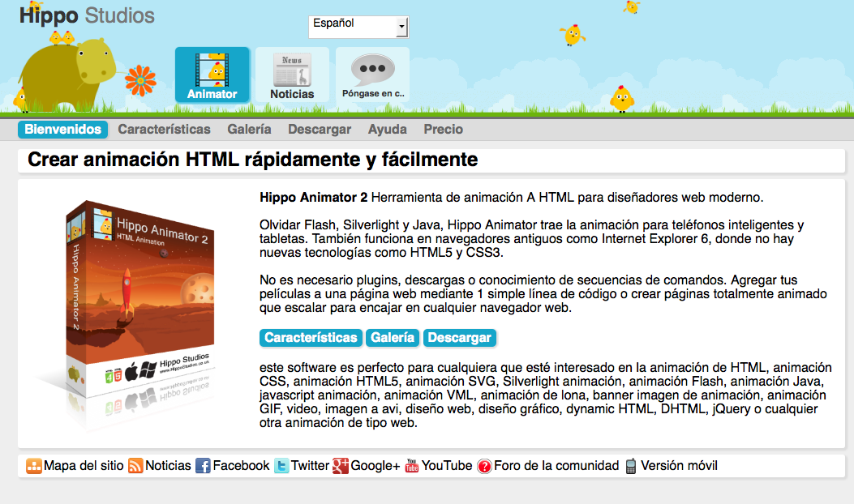The height and width of the screenshot is (504, 854).
Task: Open the Google+ link
Action: [x=376, y=466]
